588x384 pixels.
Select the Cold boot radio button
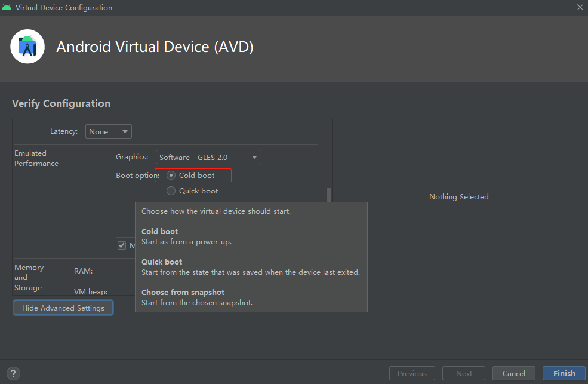click(171, 175)
